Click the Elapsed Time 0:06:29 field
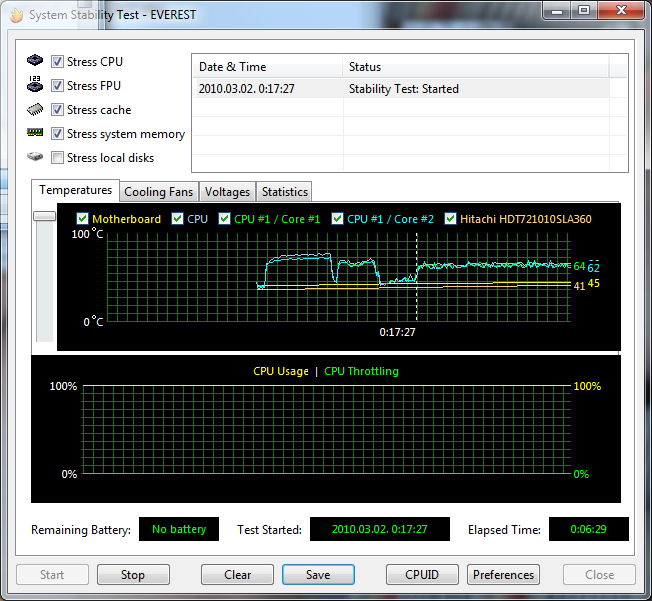The width and height of the screenshot is (652, 601). click(x=588, y=529)
